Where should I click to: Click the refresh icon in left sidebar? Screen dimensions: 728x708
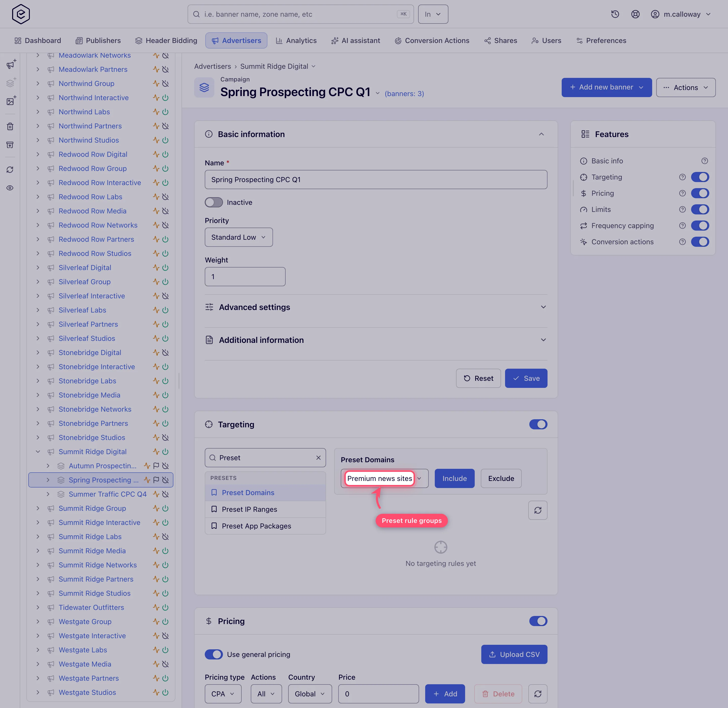[10, 170]
